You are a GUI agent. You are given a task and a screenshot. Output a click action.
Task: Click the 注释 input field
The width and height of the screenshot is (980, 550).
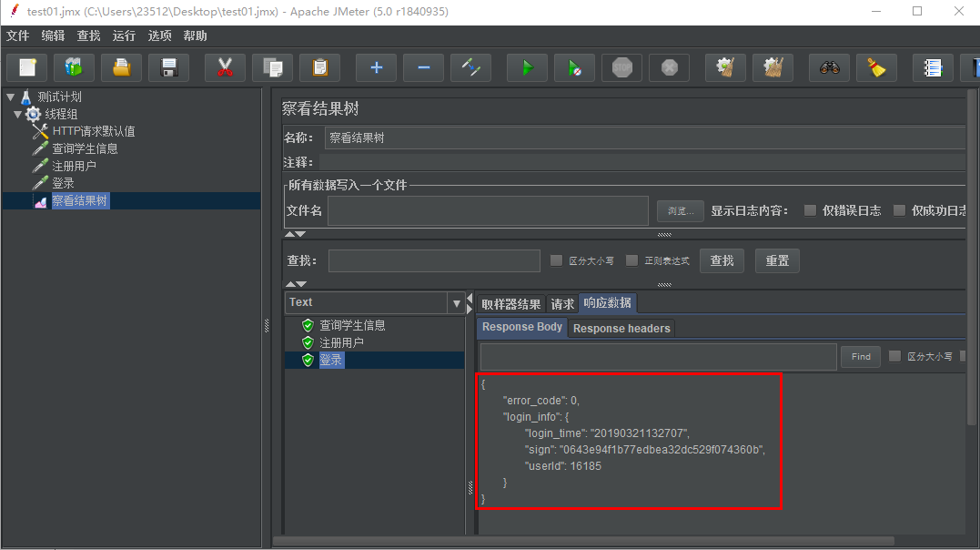tap(642, 163)
